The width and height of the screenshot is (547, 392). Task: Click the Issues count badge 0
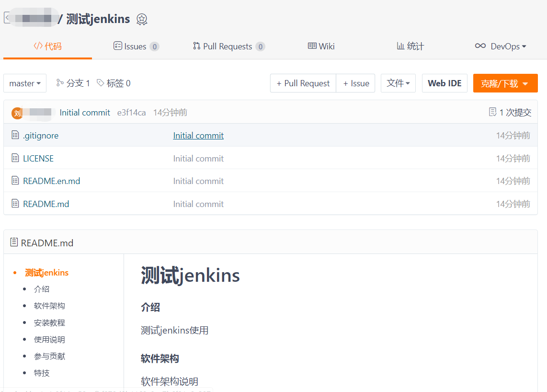point(155,46)
